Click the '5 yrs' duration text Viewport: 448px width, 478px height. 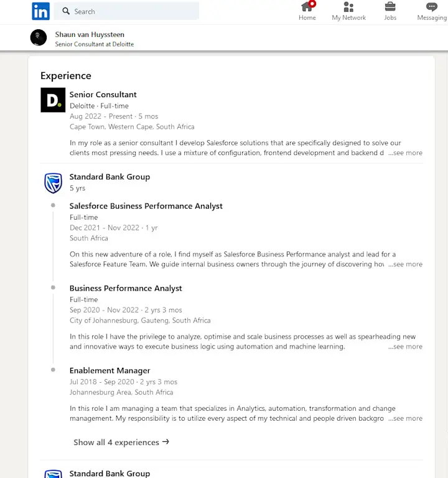pos(77,188)
